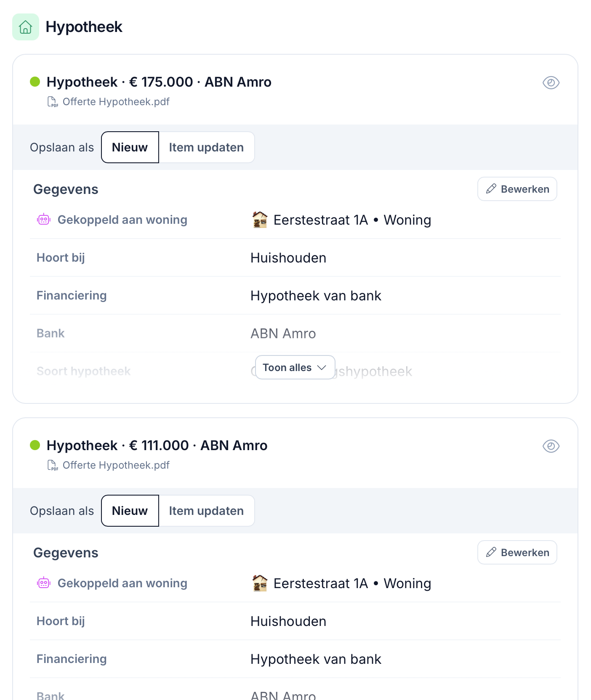This screenshot has width=591, height=700.
Task: Toggle eye icon on € 111.000 mortgage card
Action: 551,446
